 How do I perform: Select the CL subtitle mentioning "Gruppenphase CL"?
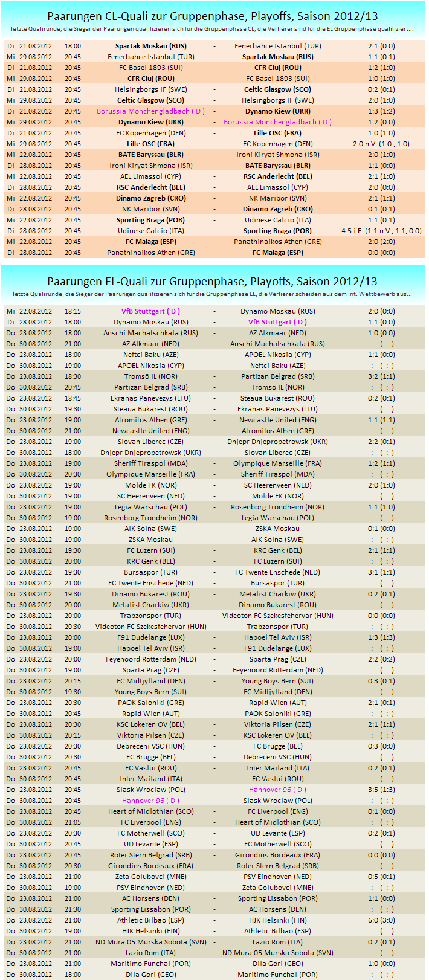click(x=212, y=29)
